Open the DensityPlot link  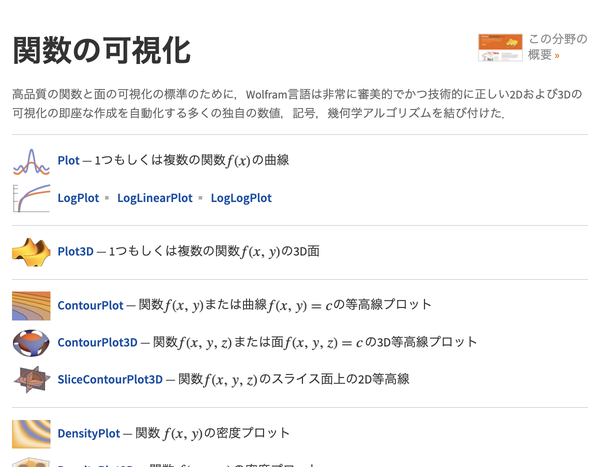click(89, 433)
